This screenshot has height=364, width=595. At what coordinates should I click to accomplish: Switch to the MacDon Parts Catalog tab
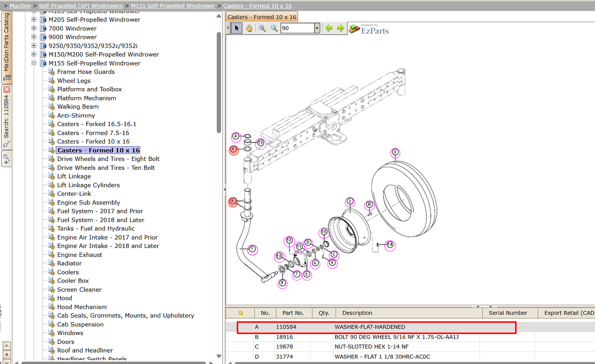tap(6, 47)
